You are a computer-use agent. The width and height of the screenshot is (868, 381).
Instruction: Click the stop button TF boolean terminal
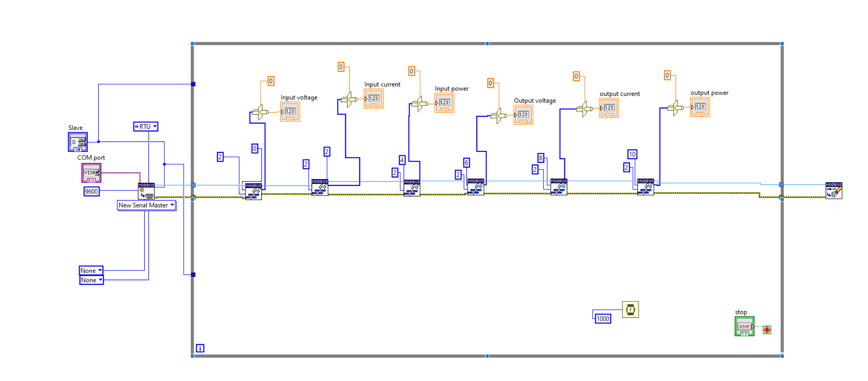coord(744,326)
